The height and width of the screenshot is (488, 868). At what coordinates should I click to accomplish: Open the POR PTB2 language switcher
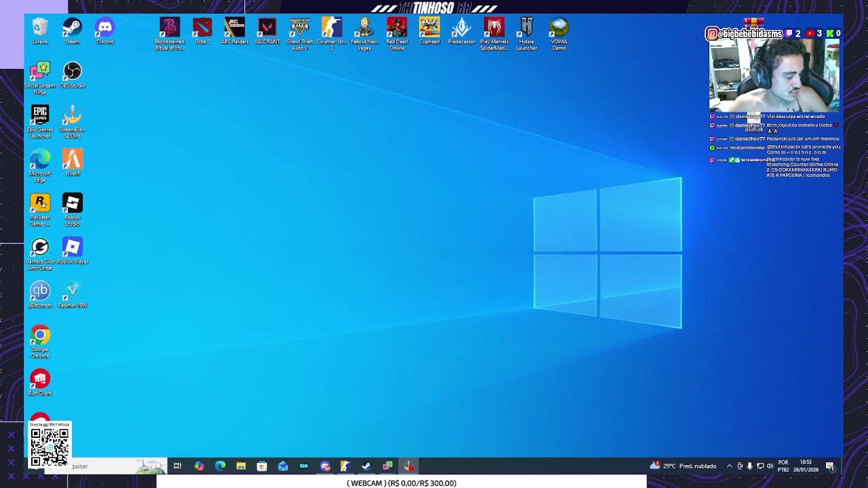click(783, 466)
